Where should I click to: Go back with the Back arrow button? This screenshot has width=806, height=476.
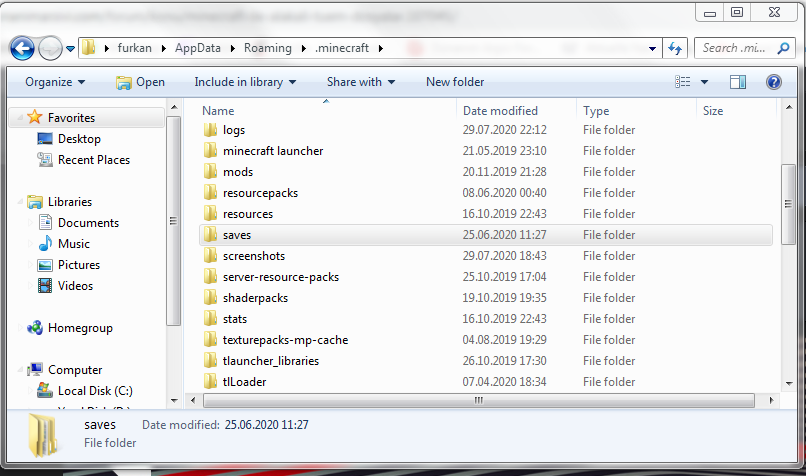pyautogui.click(x=22, y=49)
